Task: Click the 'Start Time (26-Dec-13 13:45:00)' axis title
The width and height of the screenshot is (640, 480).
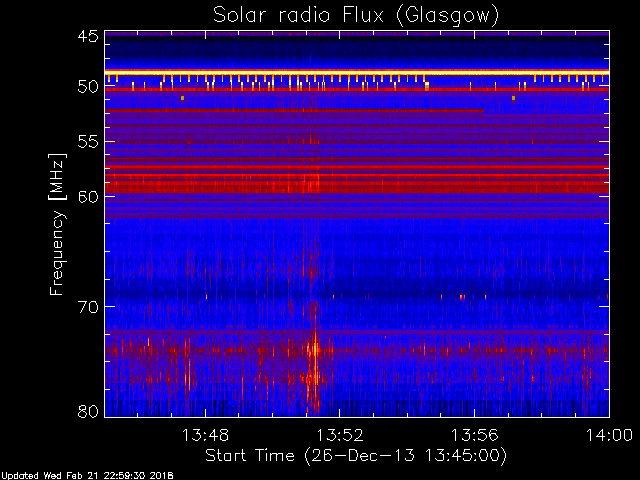Action: tap(356, 456)
